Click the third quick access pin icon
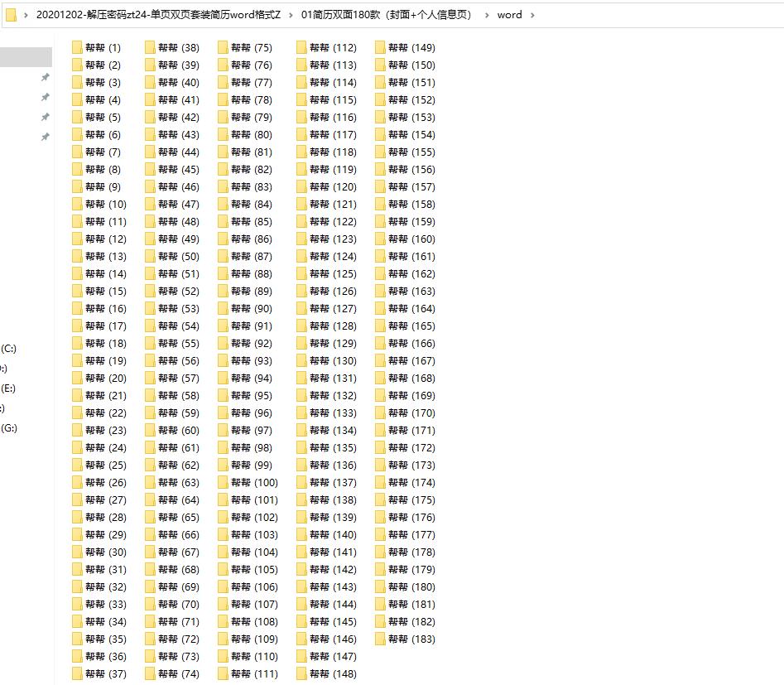The height and width of the screenshot is (685, 784). pos(45,117)
